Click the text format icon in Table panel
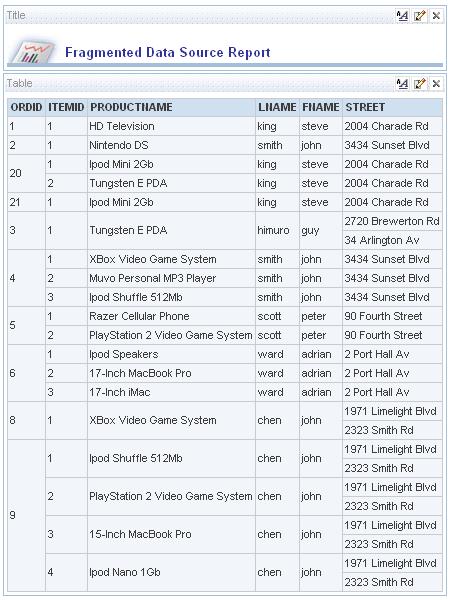 [x=402, y=83]
